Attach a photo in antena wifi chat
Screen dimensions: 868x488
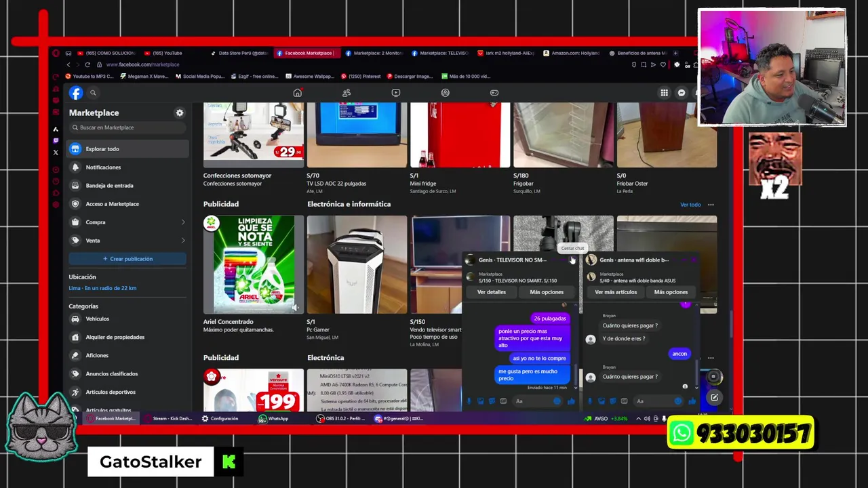tap(601, 401)
